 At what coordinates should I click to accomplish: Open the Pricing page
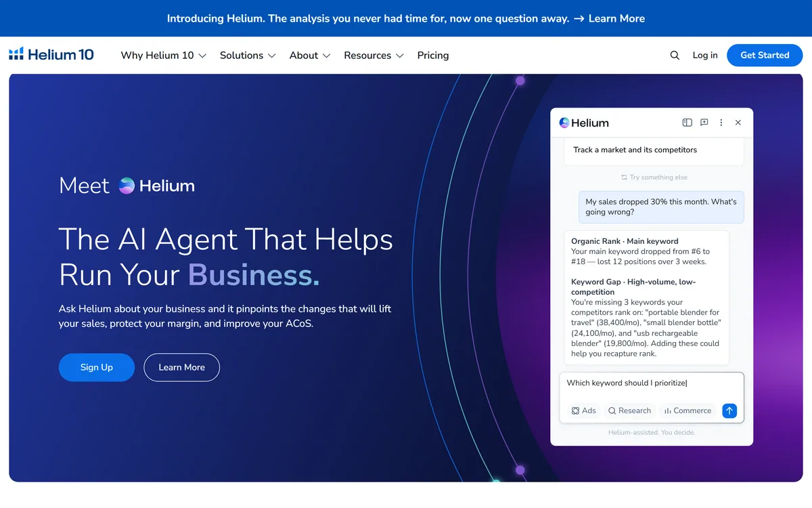point(433,56)
